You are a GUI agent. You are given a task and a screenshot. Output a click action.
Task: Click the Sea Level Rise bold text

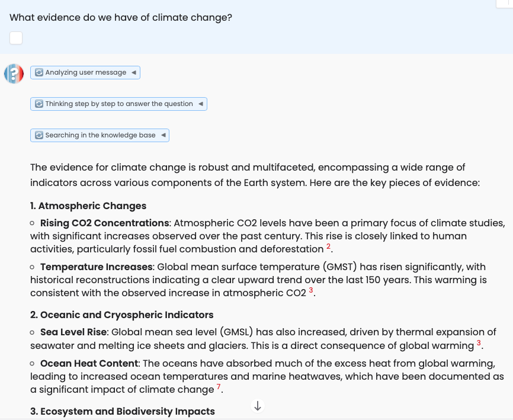74,332
